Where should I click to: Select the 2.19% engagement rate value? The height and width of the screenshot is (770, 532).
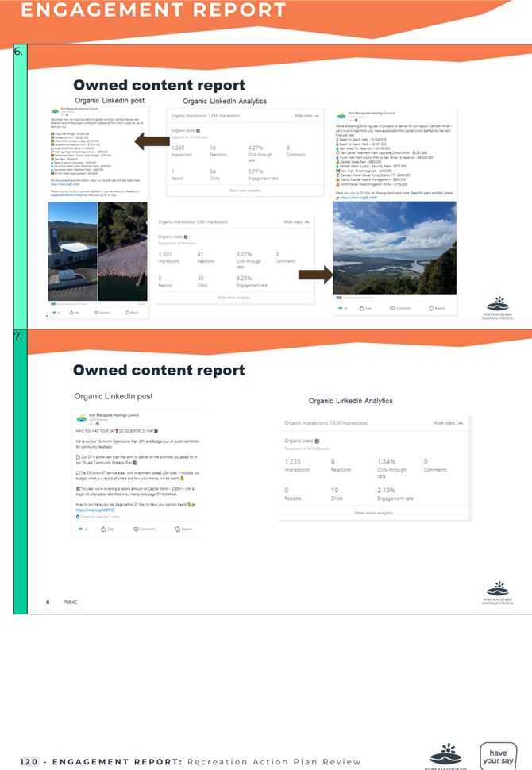point(387,490)
